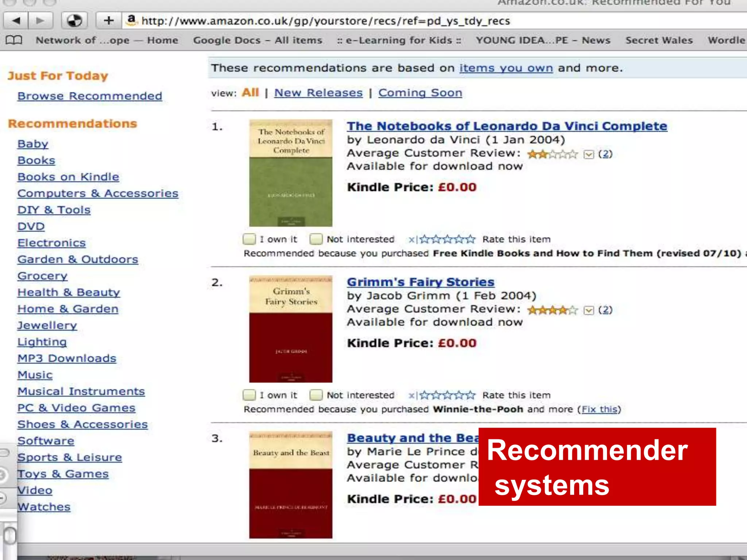Open Health & Beauty category
This screenshot has width=747, height=560.
69,292
